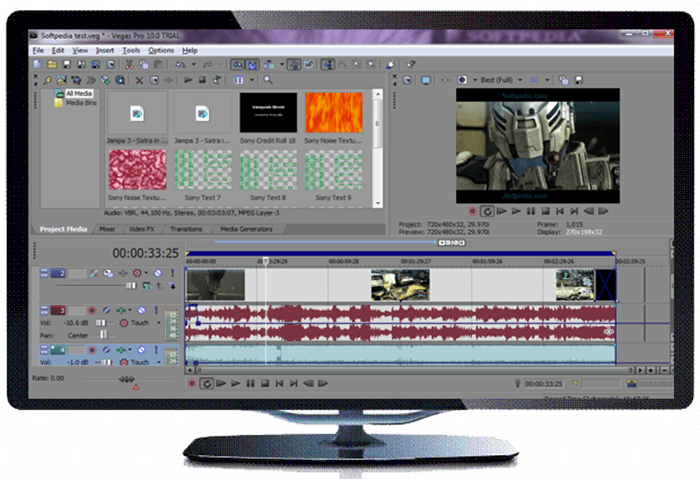700x488 pixels.
Task: Switch to the Video FX tab
Action: click(x=142, y=229)
